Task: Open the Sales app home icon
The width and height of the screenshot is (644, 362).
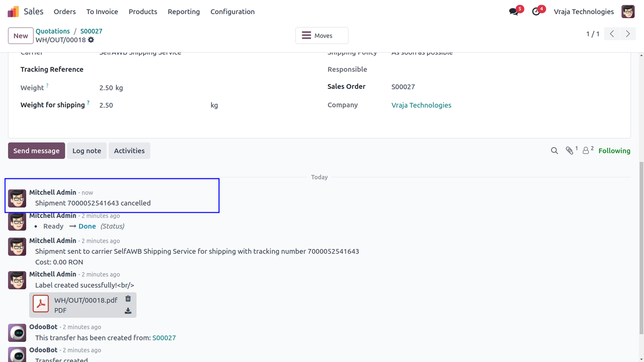Action: click(13, 12)
